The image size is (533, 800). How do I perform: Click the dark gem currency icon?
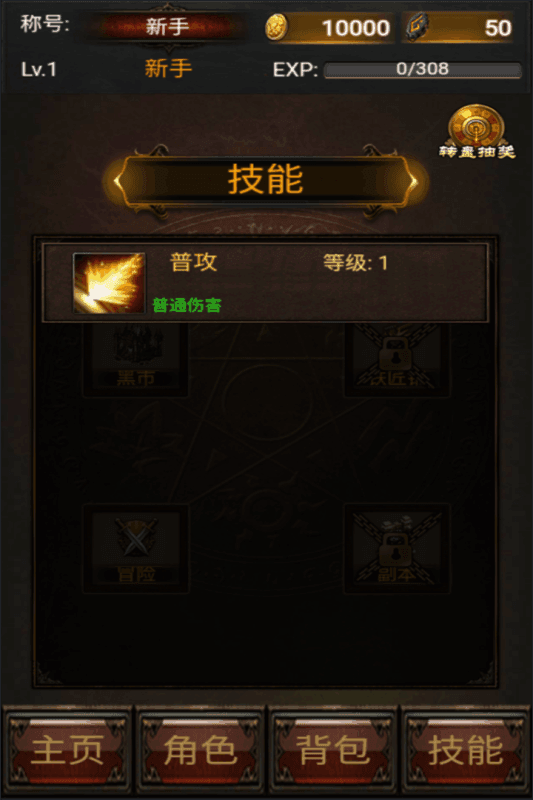tap(417, 27)
